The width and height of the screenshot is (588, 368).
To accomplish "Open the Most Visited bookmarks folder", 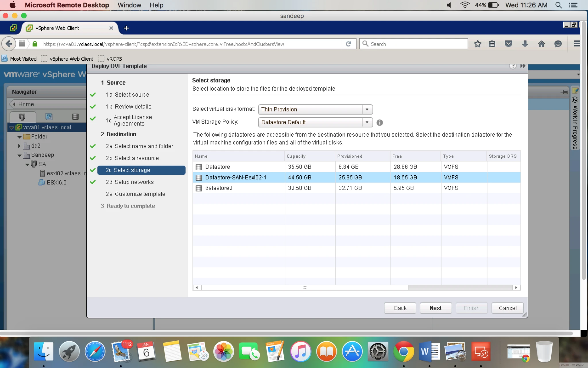I will pyautogui.click(x=19, y=59).
